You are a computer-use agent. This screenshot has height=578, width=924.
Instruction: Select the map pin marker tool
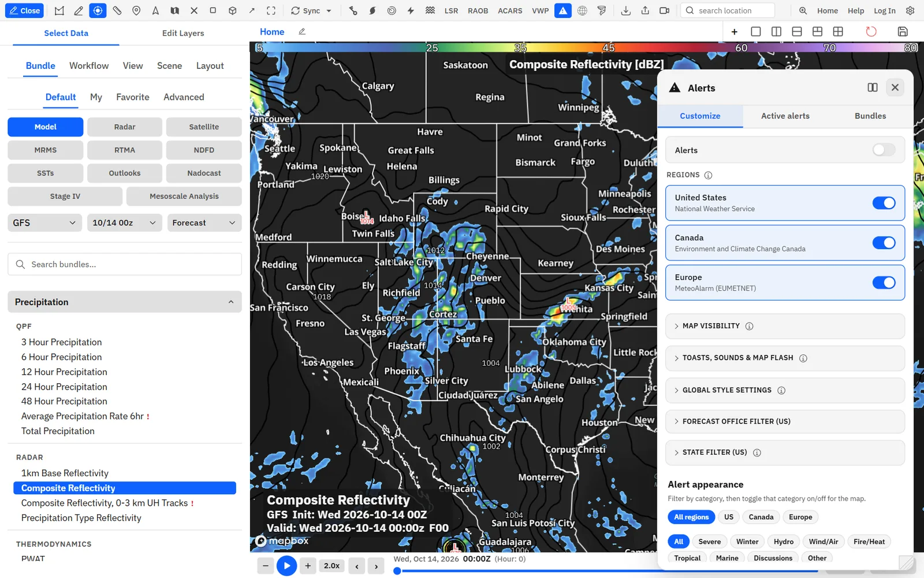[x=136, y=10]
